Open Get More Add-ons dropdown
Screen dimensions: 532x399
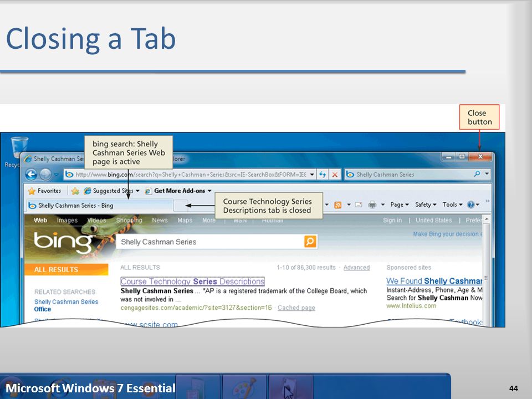point(178,191)
